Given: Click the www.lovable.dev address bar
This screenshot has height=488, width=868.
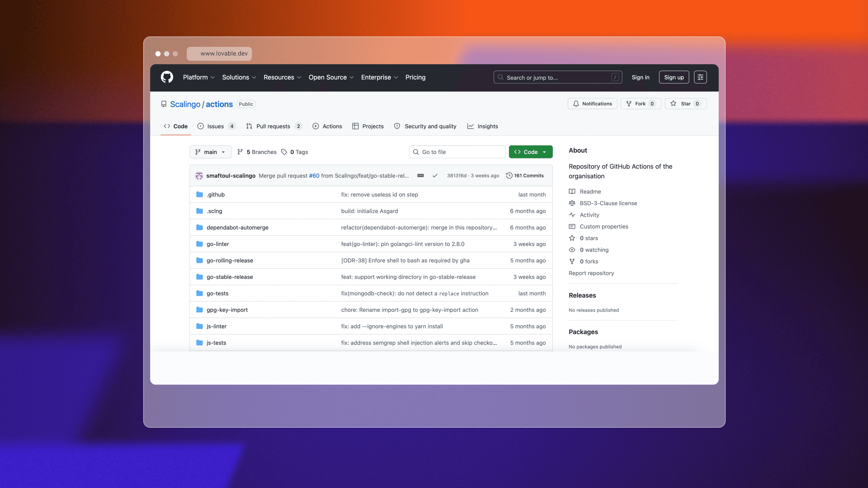Looking at the screenshot, I should click(219, 54).
